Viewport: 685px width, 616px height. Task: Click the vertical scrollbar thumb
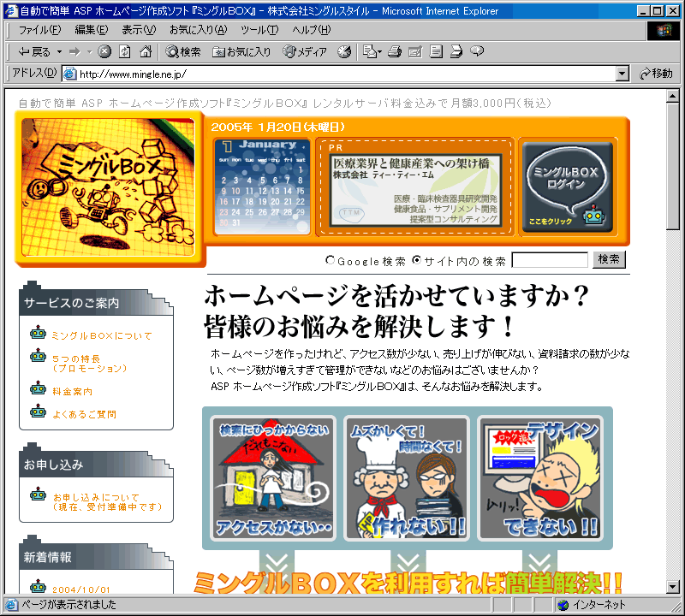[x=673, y=166]
